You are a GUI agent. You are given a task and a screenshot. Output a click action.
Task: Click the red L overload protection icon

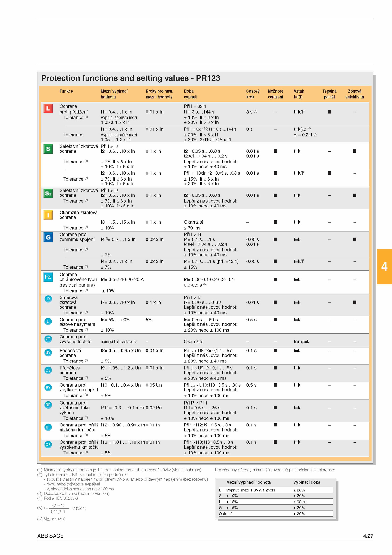(48, 108)
